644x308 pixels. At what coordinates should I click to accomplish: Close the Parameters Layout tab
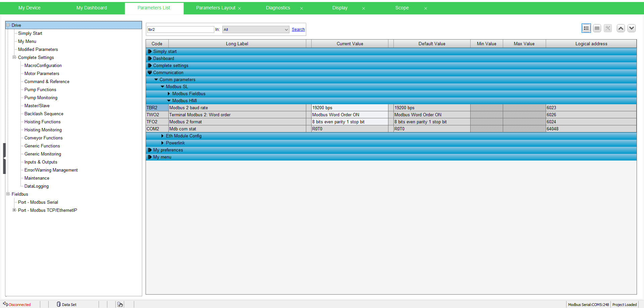click(x=239, y=8)
